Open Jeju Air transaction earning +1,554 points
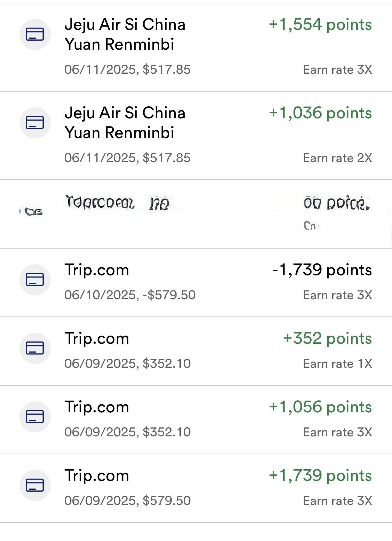 pos(196,47)
